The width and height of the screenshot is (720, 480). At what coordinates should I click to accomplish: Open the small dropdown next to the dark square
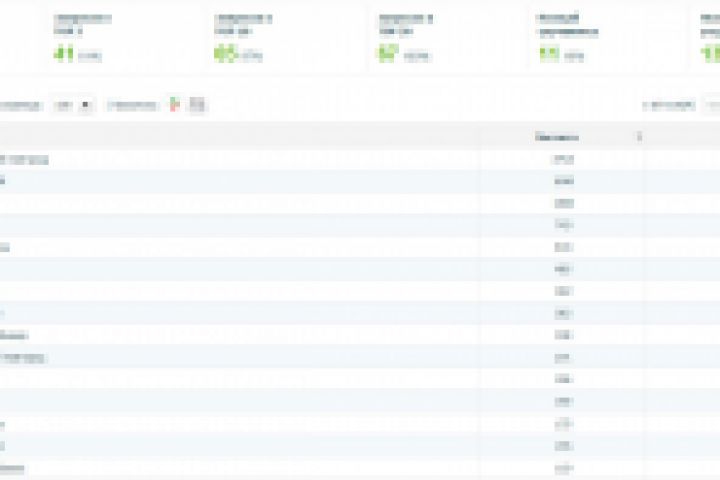(x=63, y=106)
